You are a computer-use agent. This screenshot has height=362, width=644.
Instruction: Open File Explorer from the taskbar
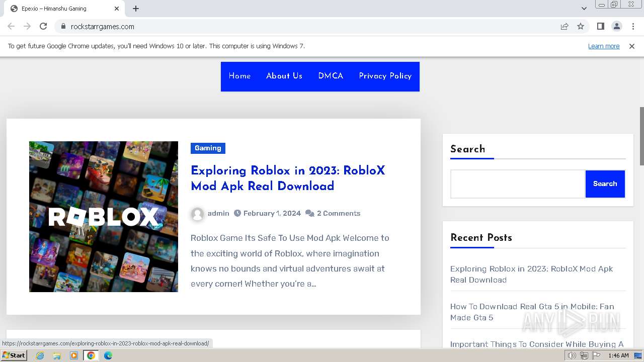[57, 355]
